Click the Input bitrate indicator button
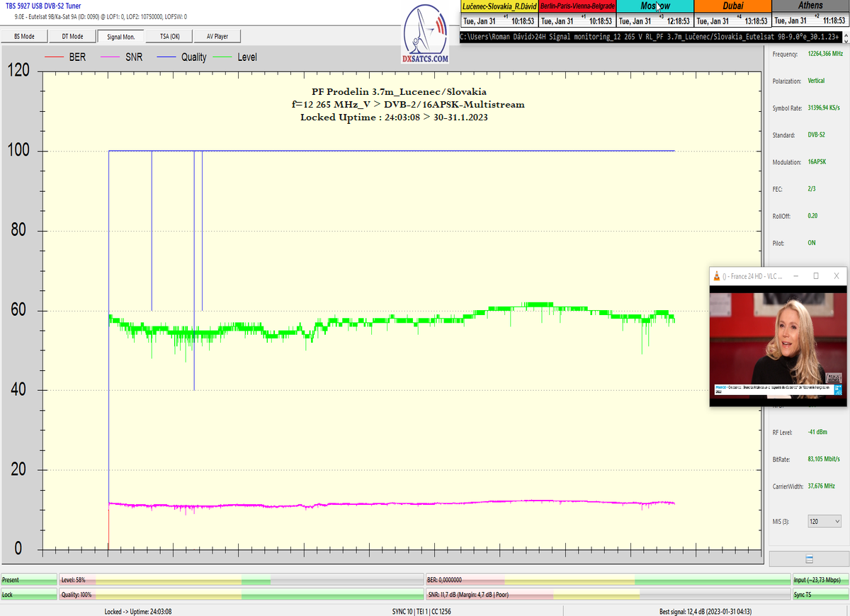850x616 pixels. (x=819, y=579)
